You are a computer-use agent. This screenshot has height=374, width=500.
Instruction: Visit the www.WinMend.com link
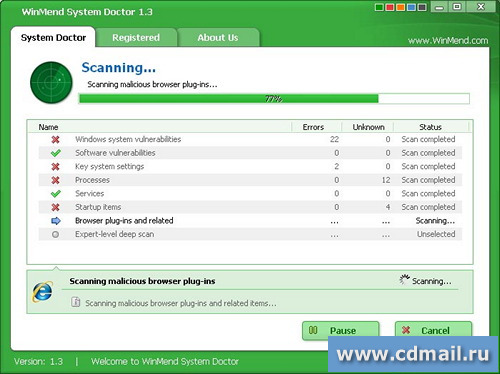[448, 41]
